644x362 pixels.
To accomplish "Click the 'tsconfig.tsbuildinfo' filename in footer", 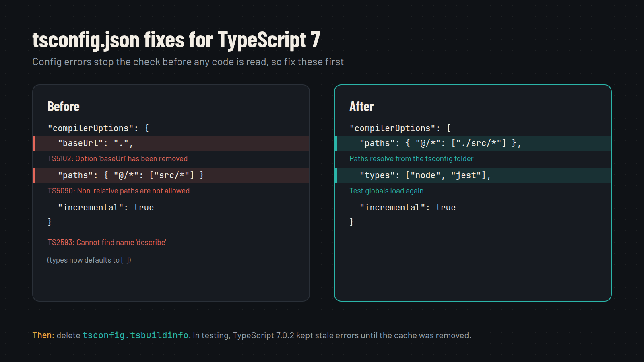I will pos(136,335).
